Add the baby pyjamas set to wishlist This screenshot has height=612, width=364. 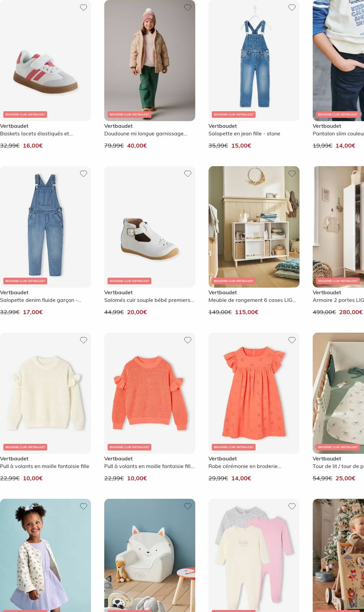(x=292, y=506)
